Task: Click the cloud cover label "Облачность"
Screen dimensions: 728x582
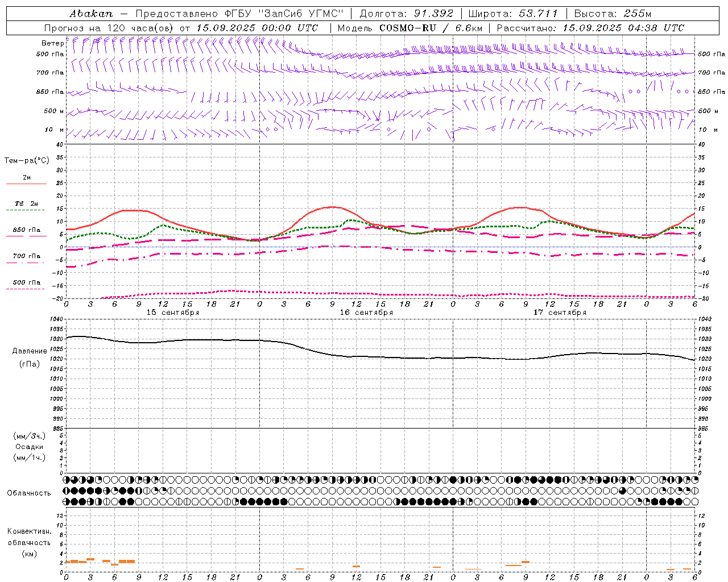Action: [x=29, y=493]
